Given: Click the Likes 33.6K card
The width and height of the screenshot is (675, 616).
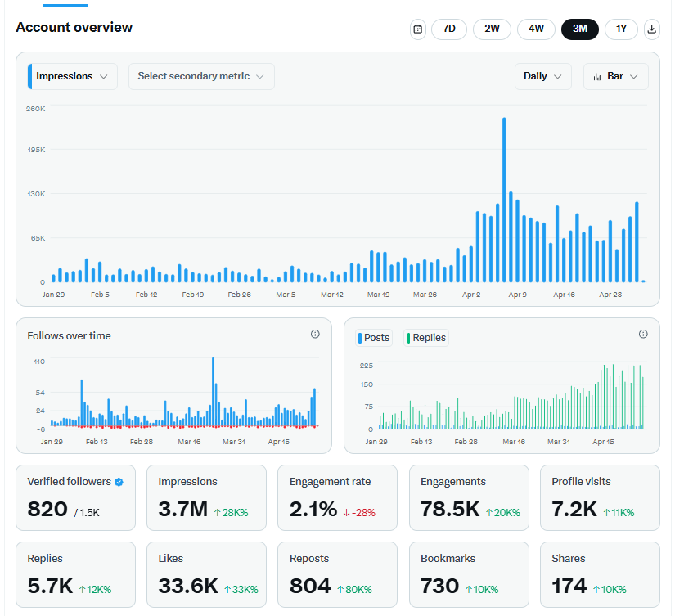Looking at the screenshot, I should pyautogui.click(x=207, y=574).
